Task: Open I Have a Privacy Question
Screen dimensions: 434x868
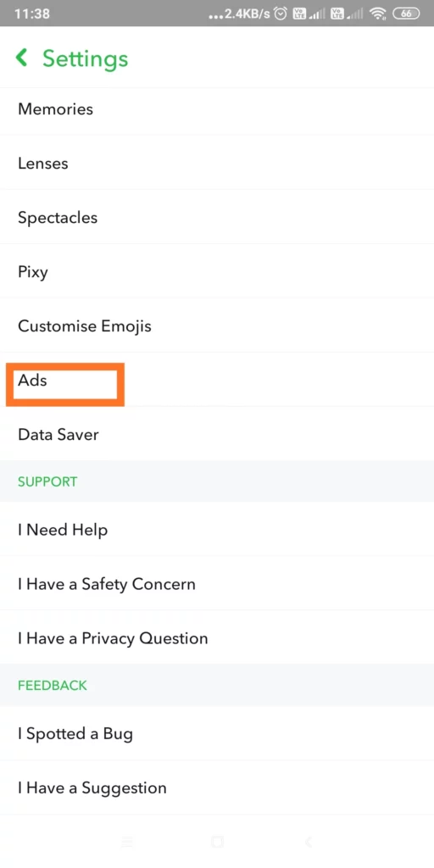Action: click(x=217, y=637)
